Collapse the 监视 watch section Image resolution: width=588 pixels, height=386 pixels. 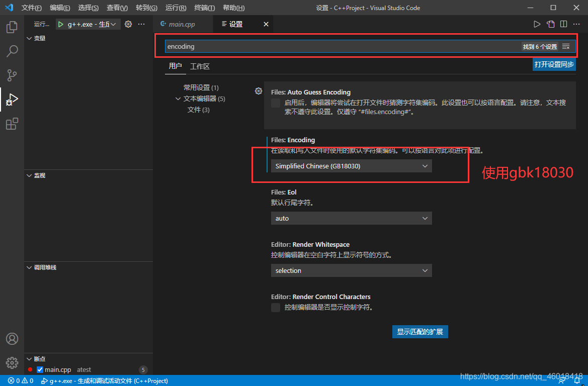pos(29,175)
